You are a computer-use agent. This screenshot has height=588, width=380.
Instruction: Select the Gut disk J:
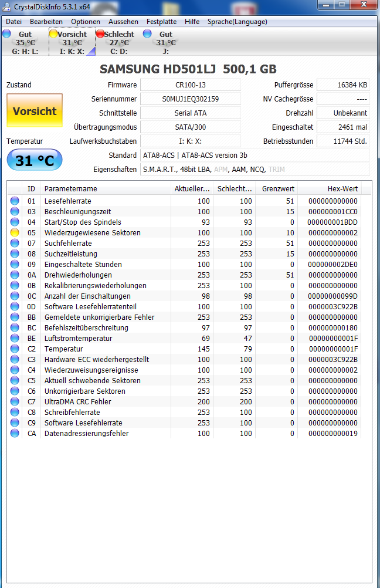[165, 42]
